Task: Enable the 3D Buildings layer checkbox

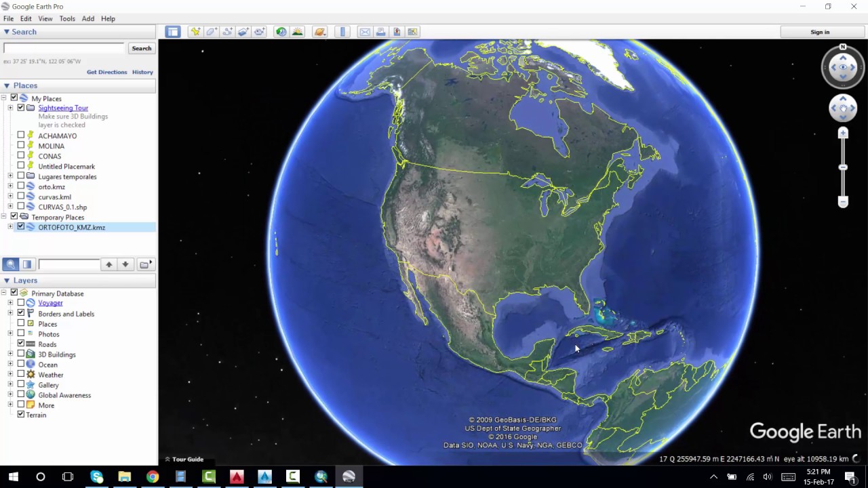Action: click(x=21, y=354)
